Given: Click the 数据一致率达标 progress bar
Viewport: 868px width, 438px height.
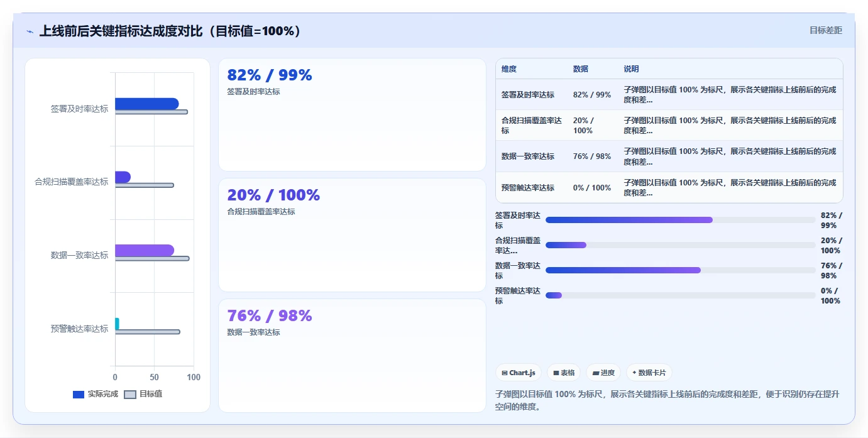Looking at the screenshot, I should [681, 270].
